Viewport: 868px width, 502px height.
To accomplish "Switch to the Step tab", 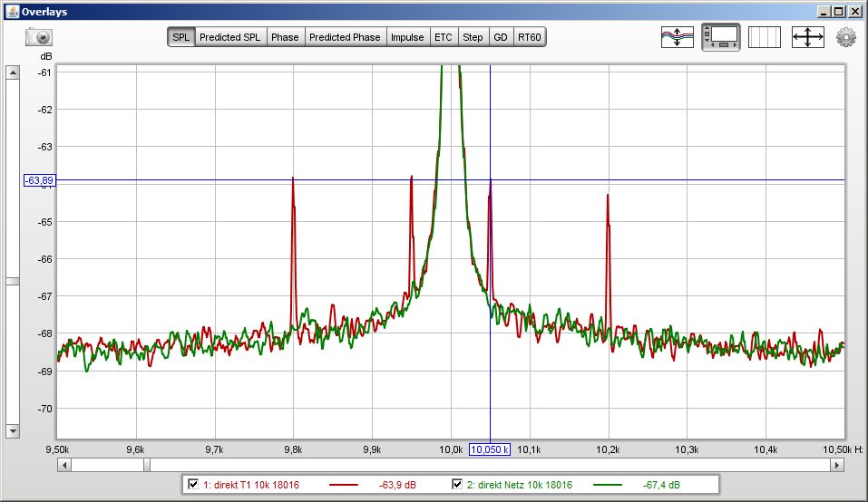I will click(x=473, y=37).
